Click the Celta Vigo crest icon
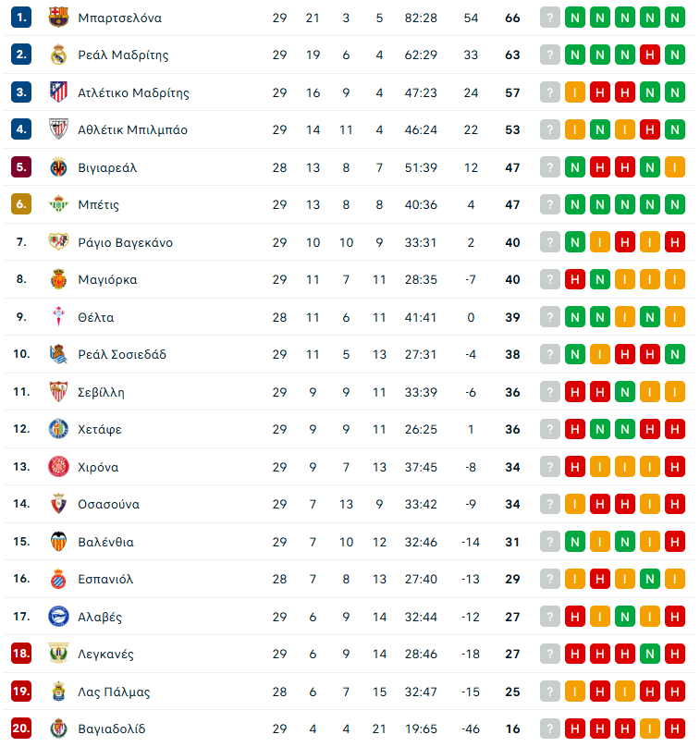The image size is (700, 747). pos(58,316)
